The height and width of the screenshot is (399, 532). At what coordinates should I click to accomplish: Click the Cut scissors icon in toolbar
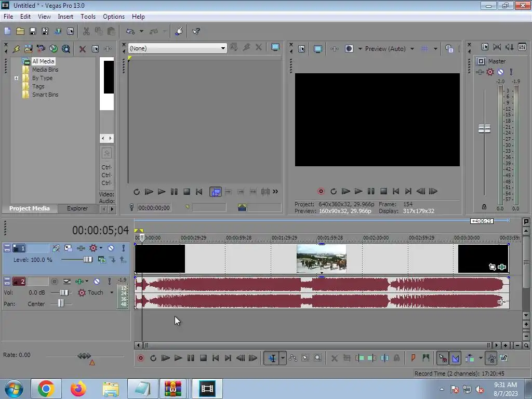86,31
